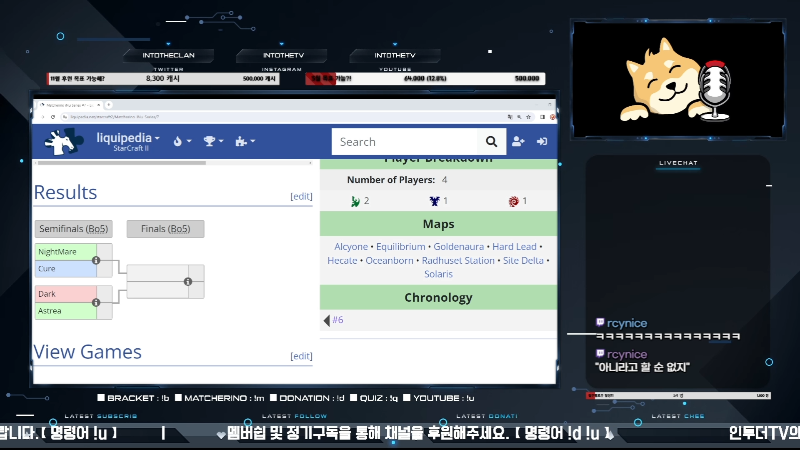The image size is (800, 450).
Task: Click the INTOTHETV YouTube label
Action: pyautogui.click(x=395, y=55)
